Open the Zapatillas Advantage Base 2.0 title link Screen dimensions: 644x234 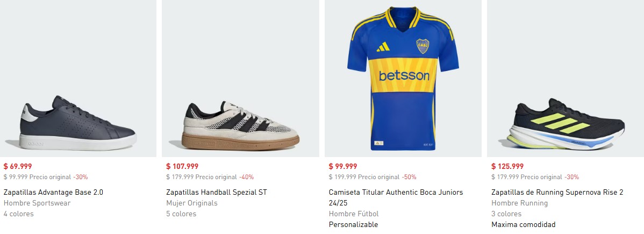53,192
